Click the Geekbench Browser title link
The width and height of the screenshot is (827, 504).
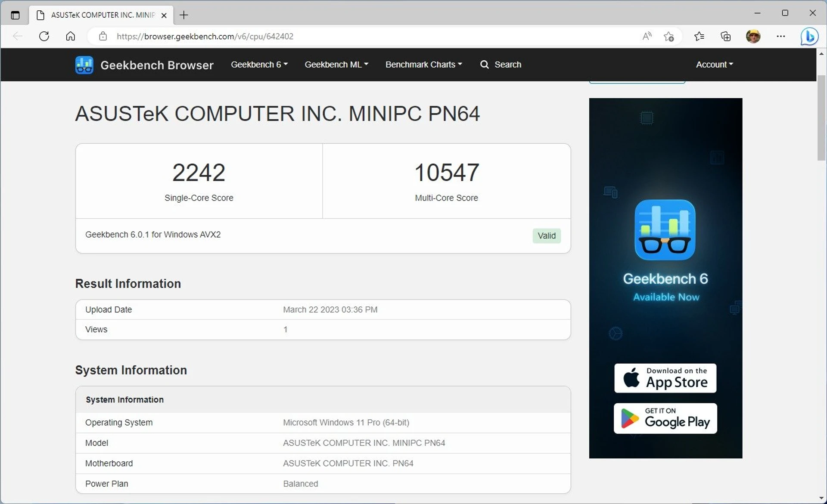157,65
